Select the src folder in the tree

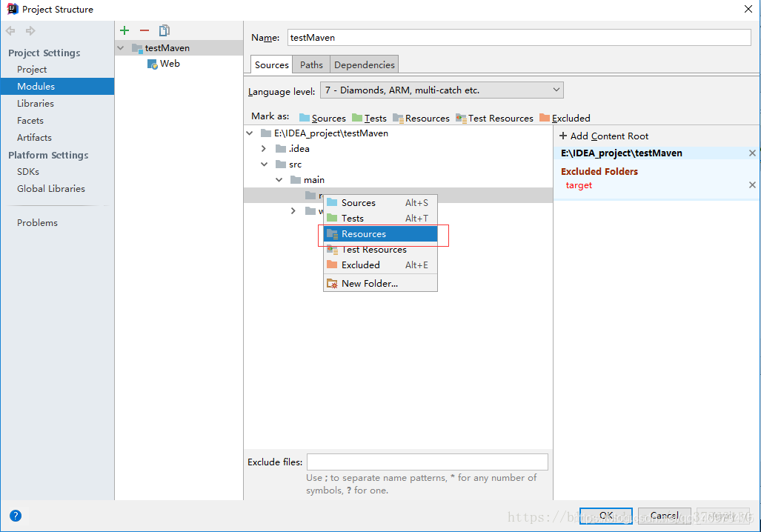point(295,164)
